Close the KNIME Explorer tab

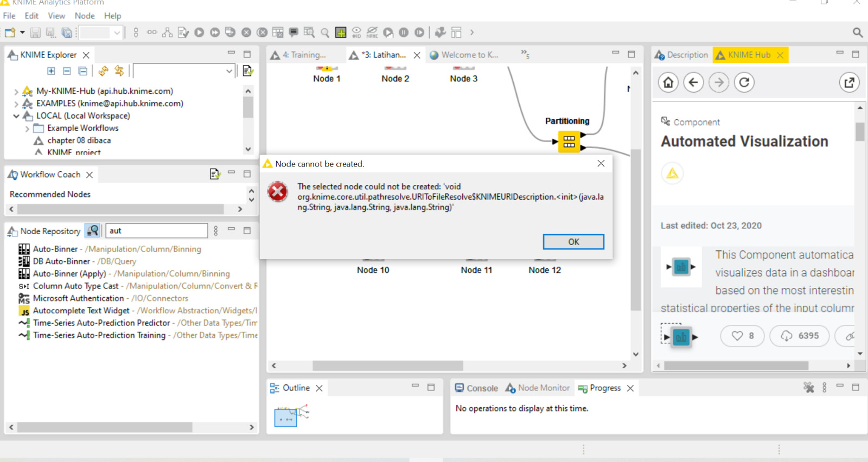[x=86, y=55]
